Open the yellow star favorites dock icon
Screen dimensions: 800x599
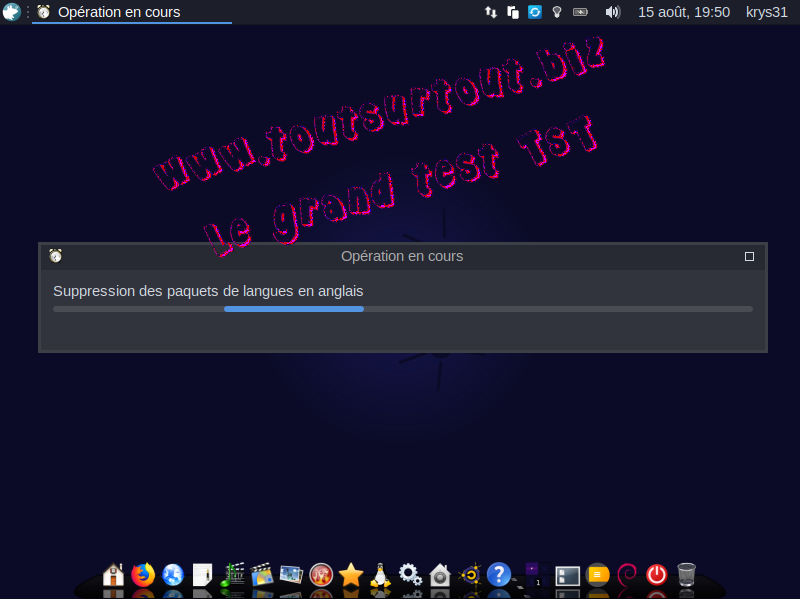tap(351, 575)
